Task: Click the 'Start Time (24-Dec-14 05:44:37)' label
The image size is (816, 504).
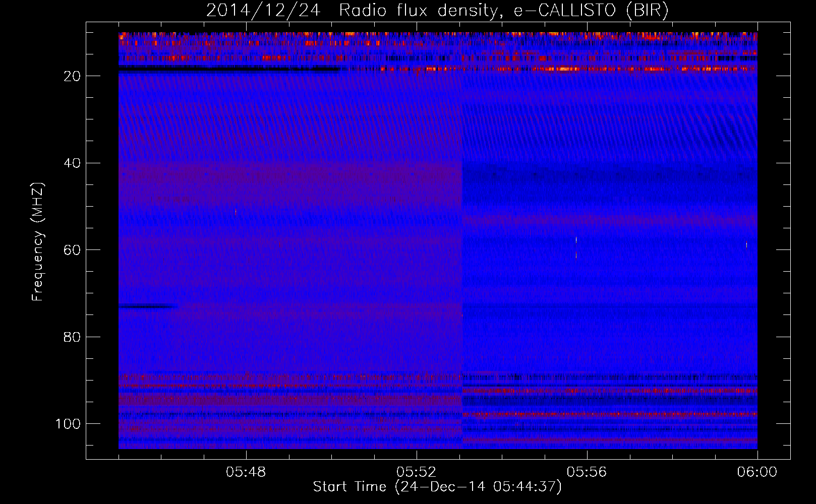Action: pos(437,487)
